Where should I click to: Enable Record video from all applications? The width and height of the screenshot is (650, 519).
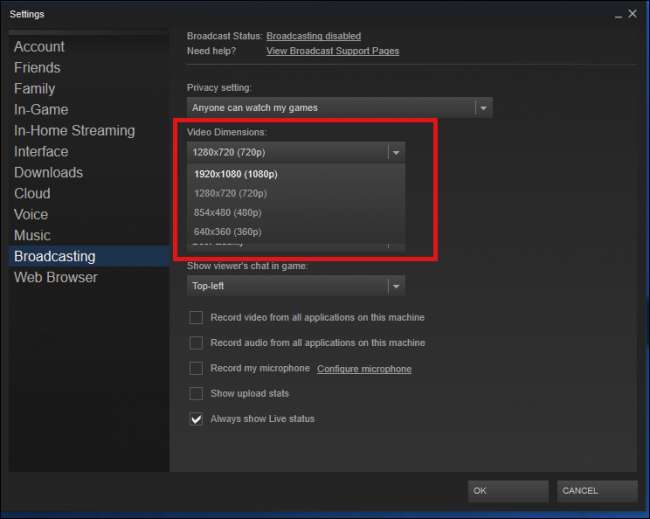(x=196, y=318)
